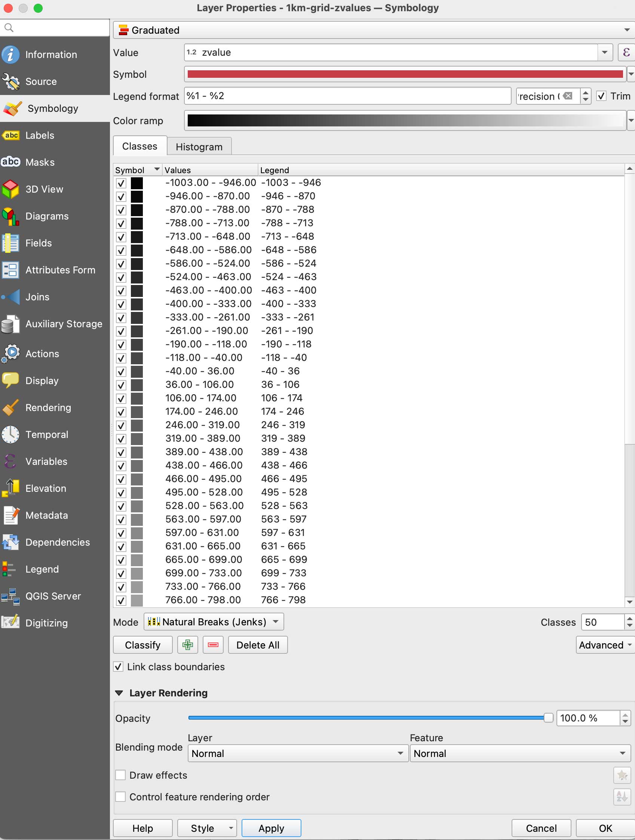Disable Link class boundaries
This screenshot has height=840, width=635.
point(119,667)
